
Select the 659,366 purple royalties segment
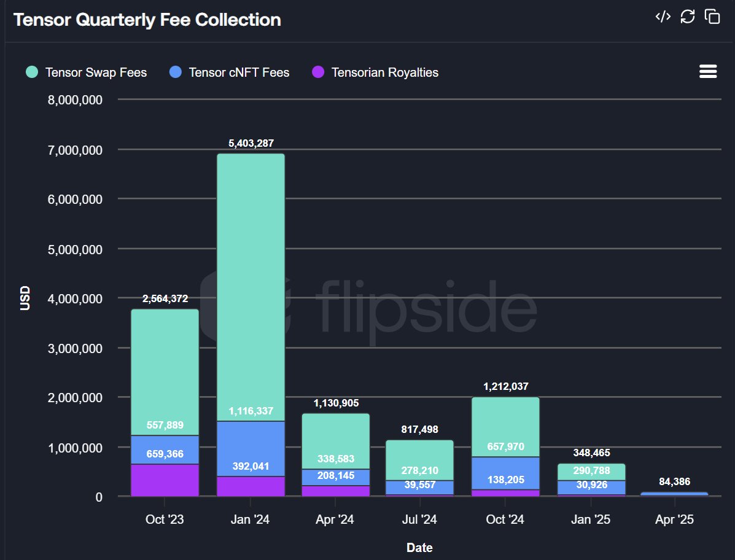165,480
